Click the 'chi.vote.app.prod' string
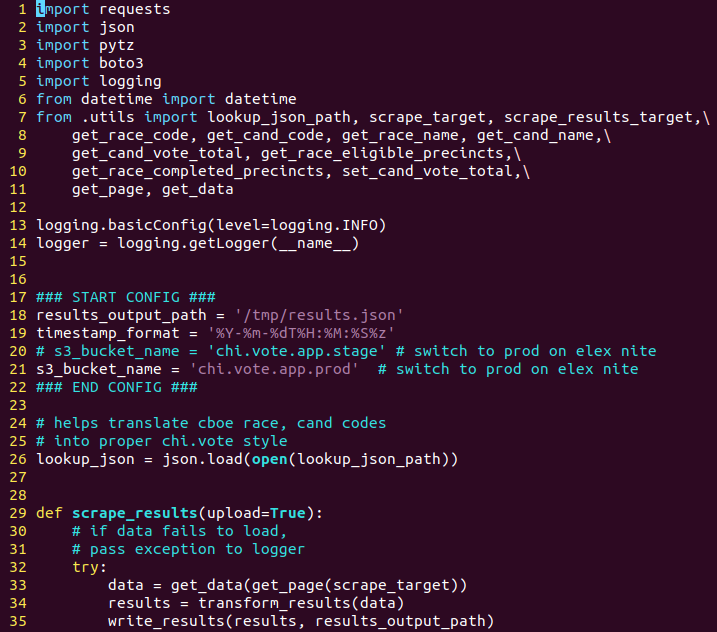 [x=274, y=370]
